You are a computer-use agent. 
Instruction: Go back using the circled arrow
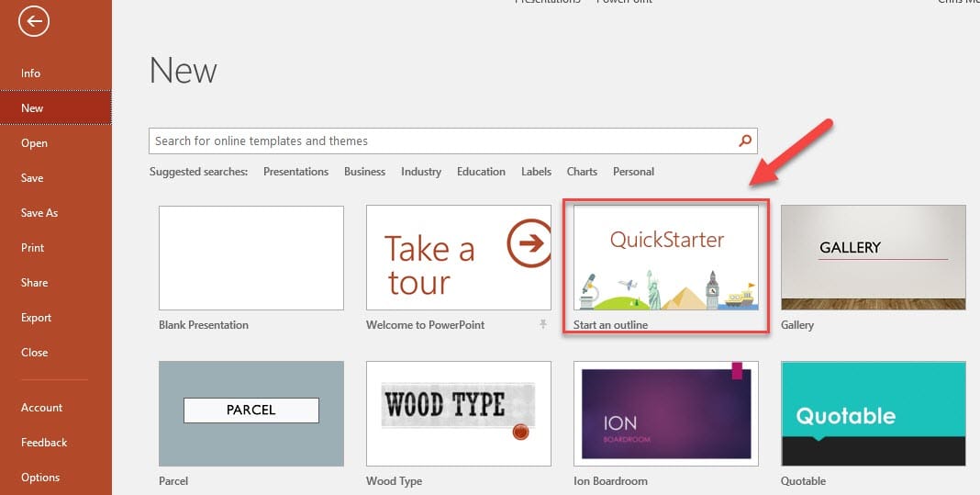coord(34,21)
